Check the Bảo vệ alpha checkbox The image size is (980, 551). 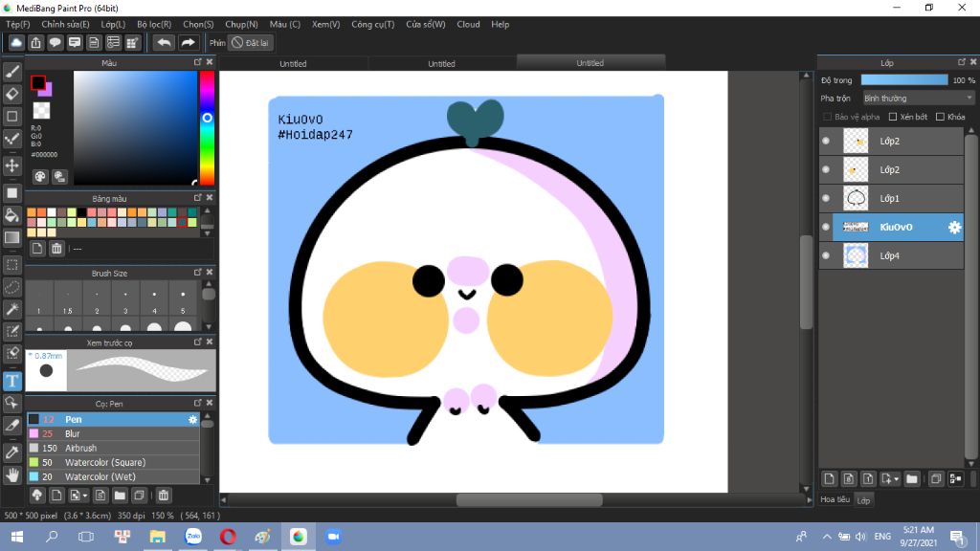tap(827, 117)
